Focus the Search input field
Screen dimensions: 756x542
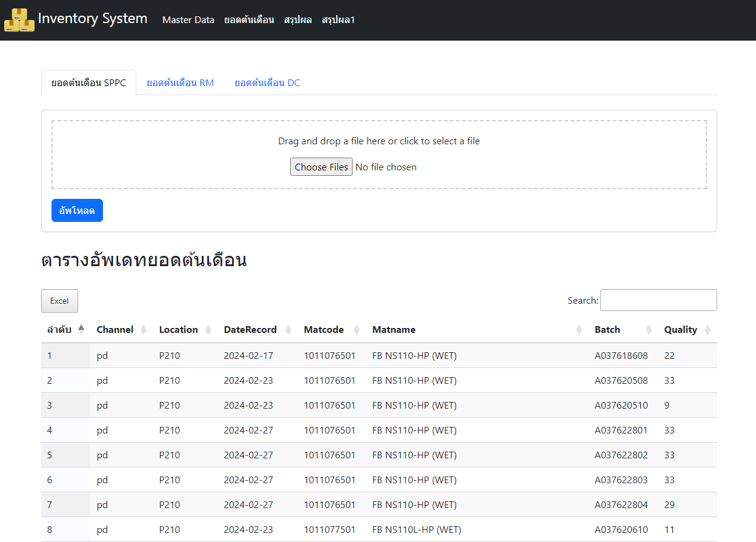point(658,300)
